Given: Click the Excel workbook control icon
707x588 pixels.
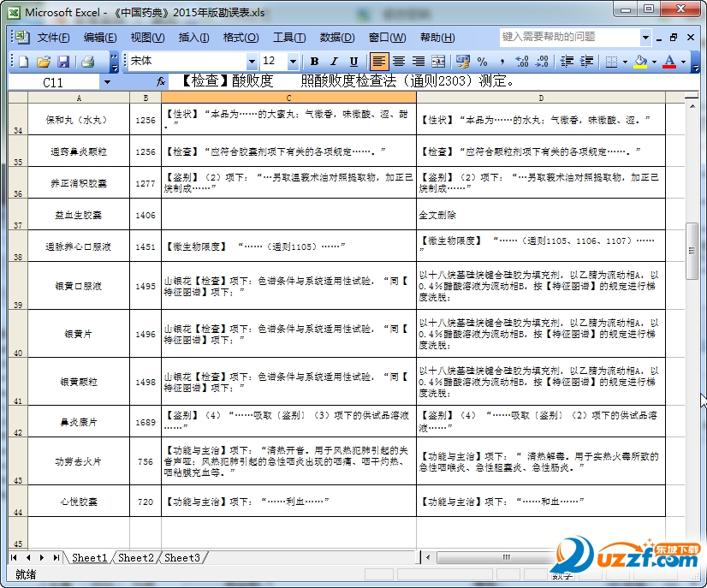Looking at the screenshot, I should click(x=21, y=37).
